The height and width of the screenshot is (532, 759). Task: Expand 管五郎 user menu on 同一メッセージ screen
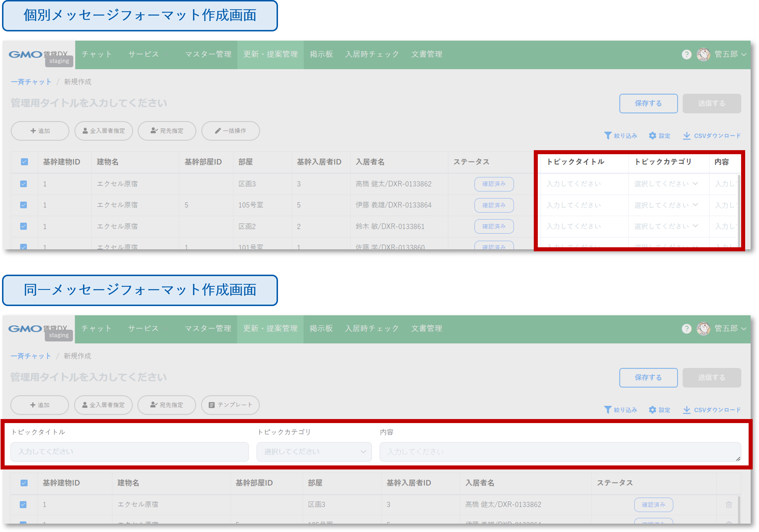point(730,329)
